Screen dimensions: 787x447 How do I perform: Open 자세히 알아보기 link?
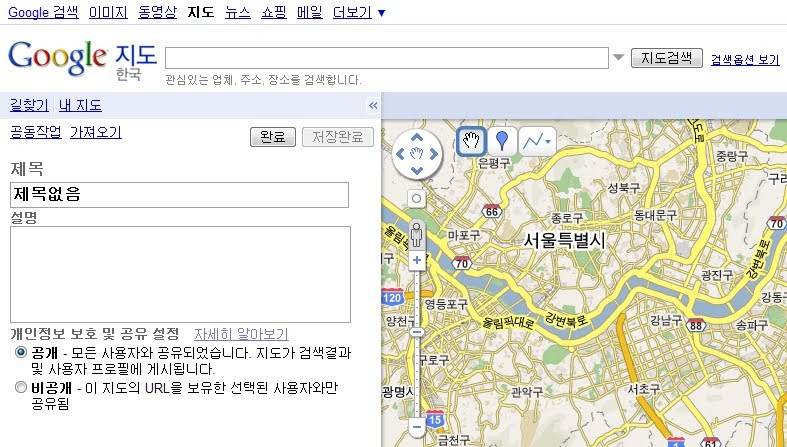pyautogui.click(x=241, y=334)
